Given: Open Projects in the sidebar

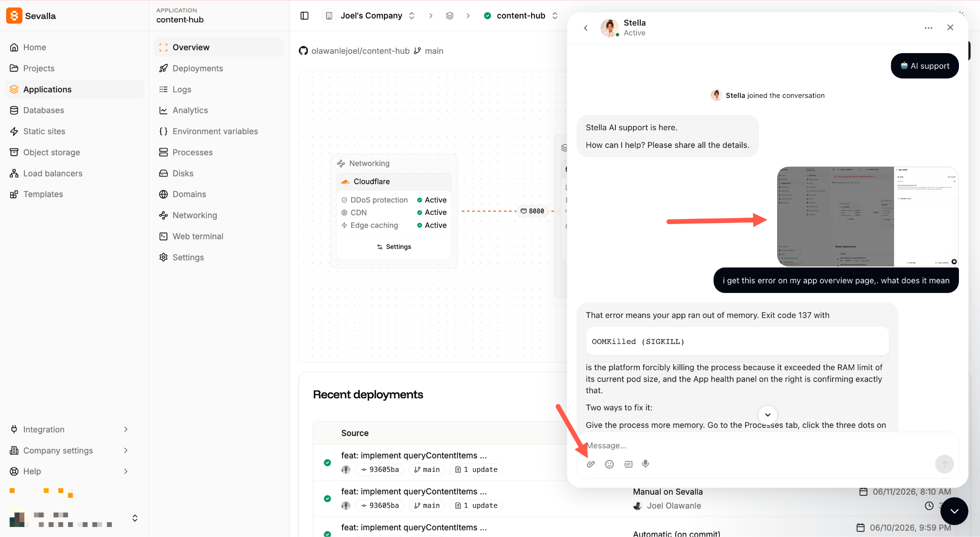Looking at the screenshot, I should tap(74, 68).
